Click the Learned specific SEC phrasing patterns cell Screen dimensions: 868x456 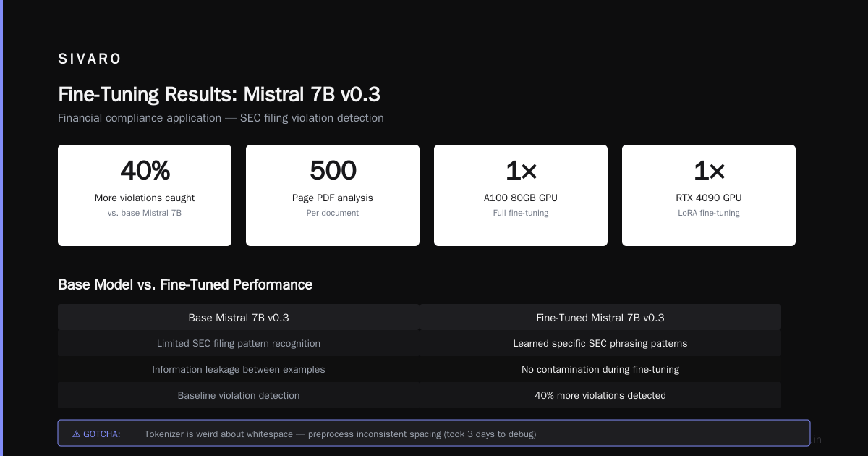(x=600, y=343)
